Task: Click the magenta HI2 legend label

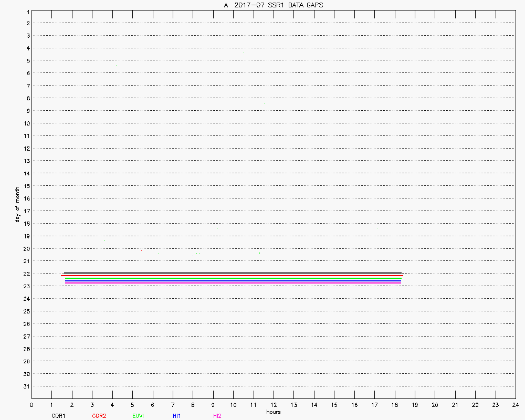Action: coord(217,416)
